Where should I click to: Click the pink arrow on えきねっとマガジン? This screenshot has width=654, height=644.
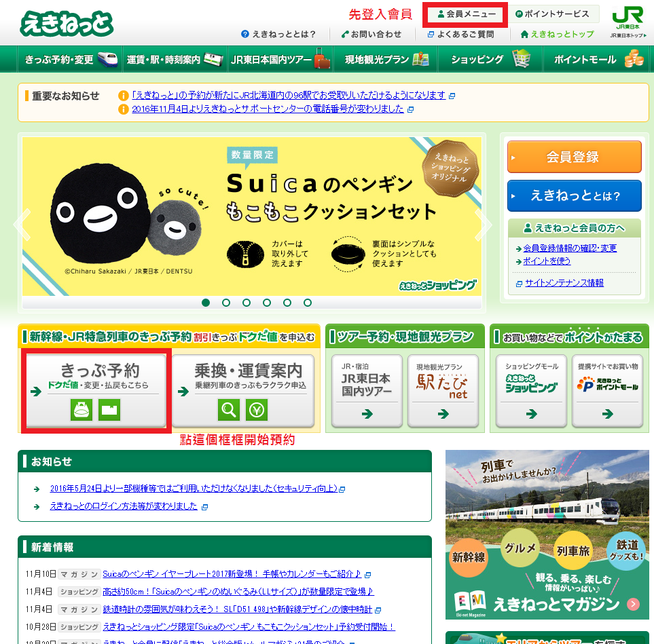pos(633,603)
